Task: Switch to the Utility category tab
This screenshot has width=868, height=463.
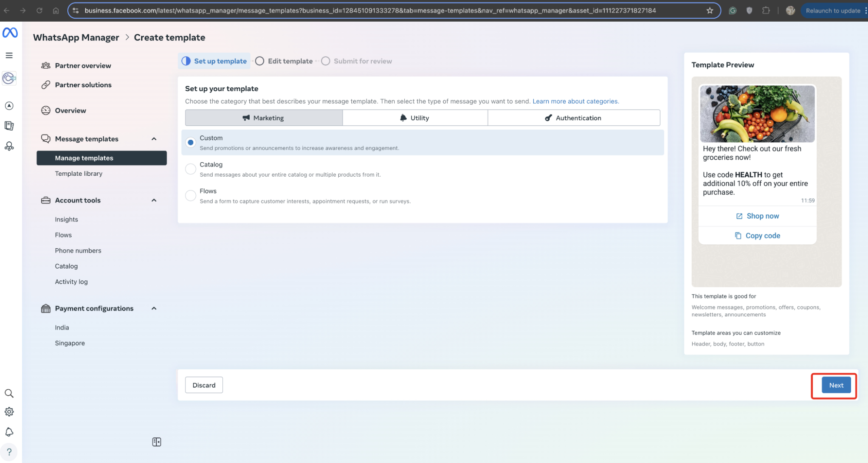Action: pos(415,118)
